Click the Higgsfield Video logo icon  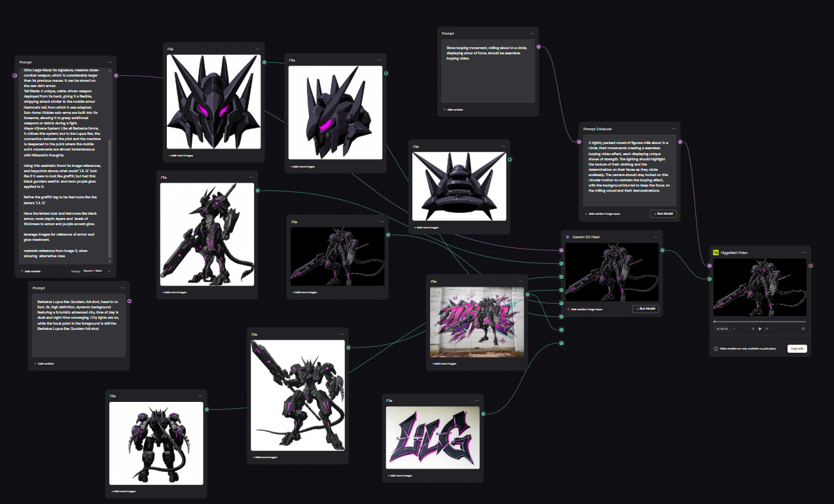716,253
